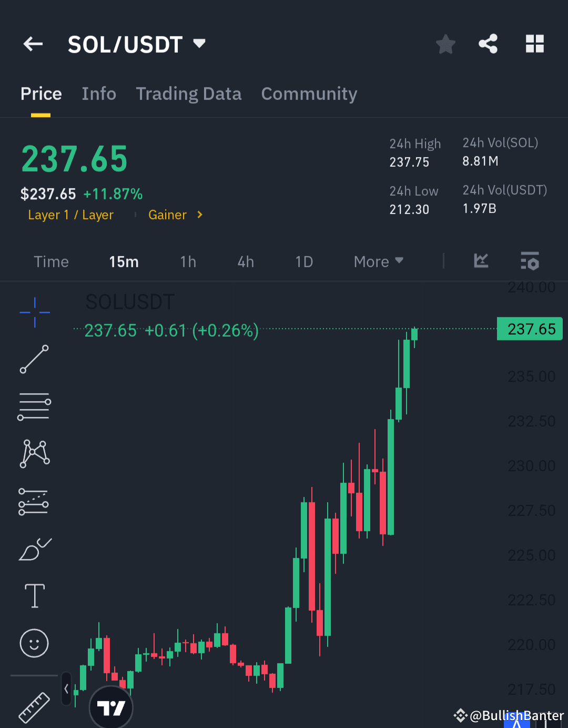Image resolution: width=568 pixels, height=728 pixels.
Task: Select the text annotation tool
Action: (x=34, y=595)
